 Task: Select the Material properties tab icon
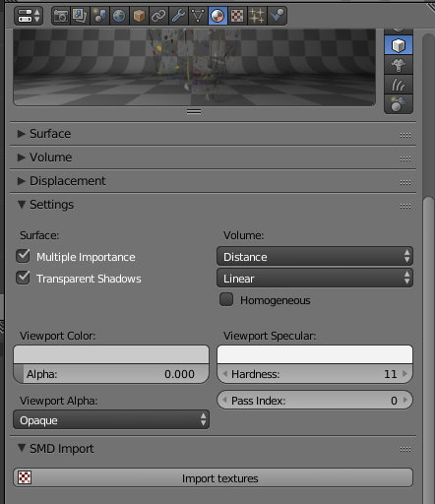(217, 16)
